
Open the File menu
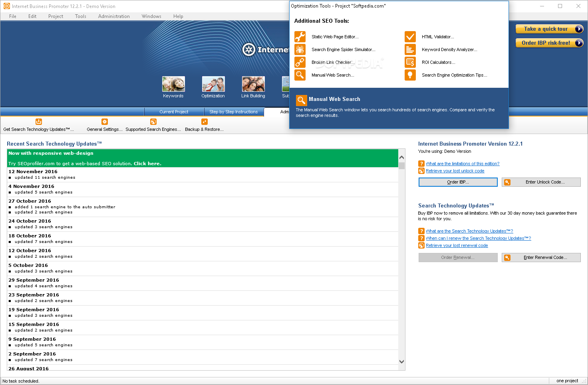(13, 16)
